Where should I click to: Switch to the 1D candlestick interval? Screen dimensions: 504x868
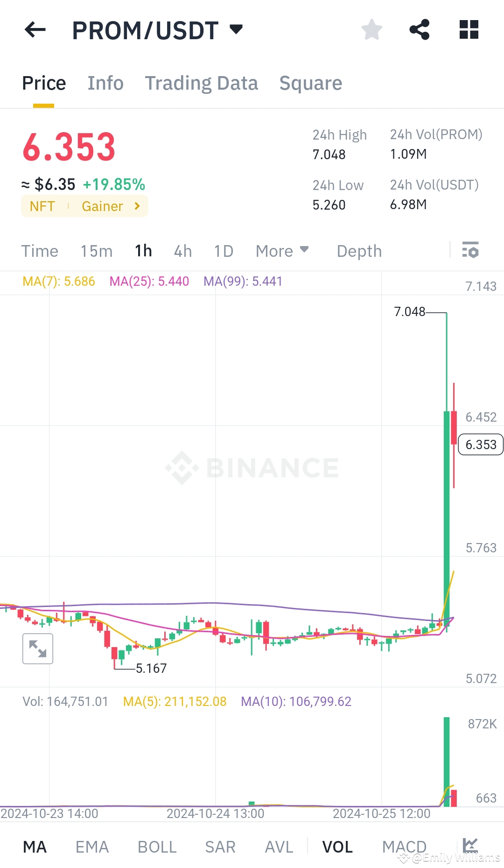[223, 251]
